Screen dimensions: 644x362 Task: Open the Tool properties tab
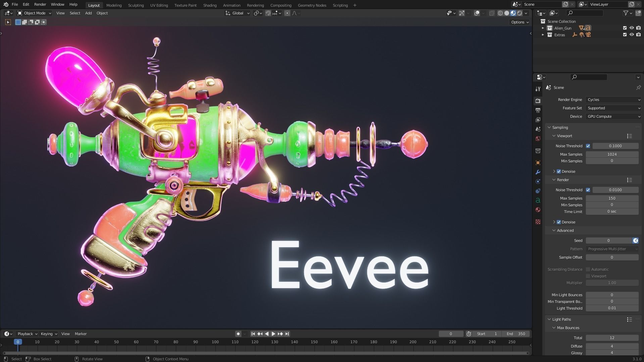[x=538, y=89]
